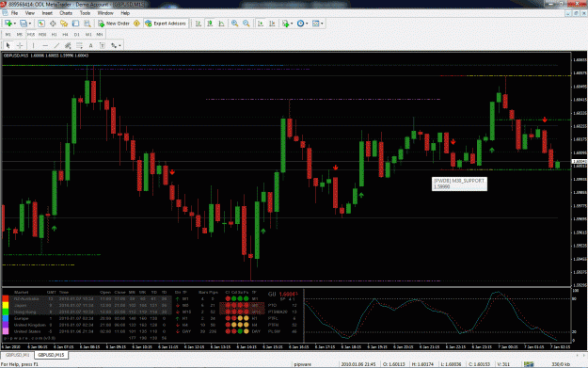Select the Text tool (A)
The width and height of the screenshot is (588, 368).
coord(90,45)
